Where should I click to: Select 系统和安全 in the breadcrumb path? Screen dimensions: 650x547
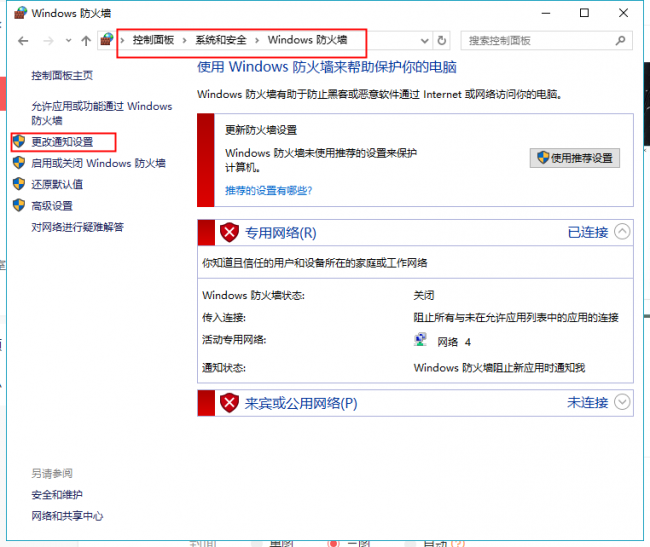coord(221,40)
